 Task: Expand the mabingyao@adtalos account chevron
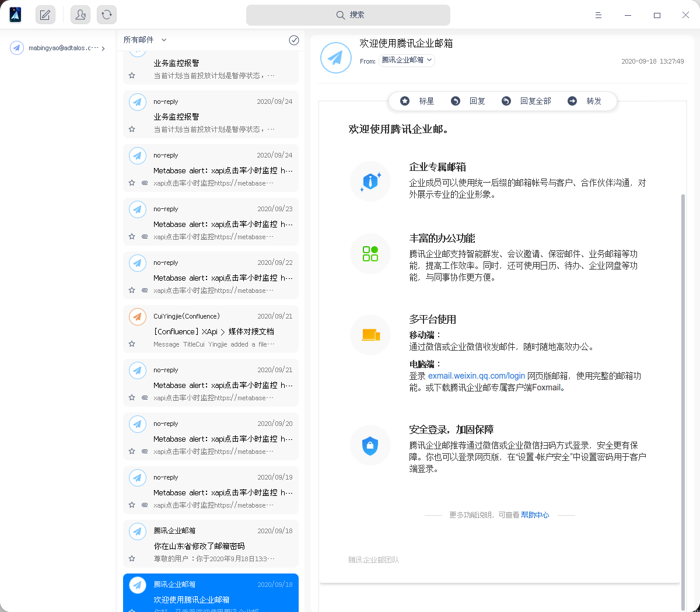[103, 48]
